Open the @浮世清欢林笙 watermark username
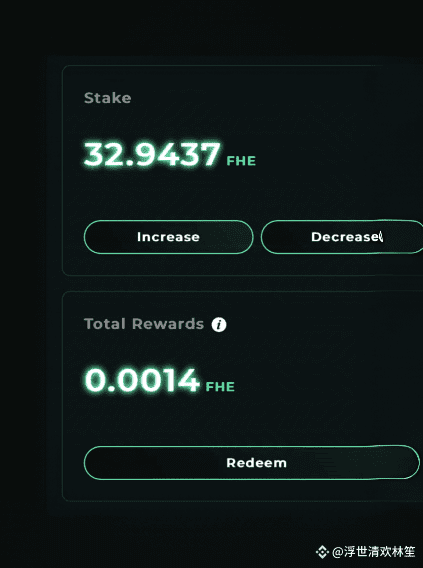The height and width of the screenshot is (568, 423). 373,552
